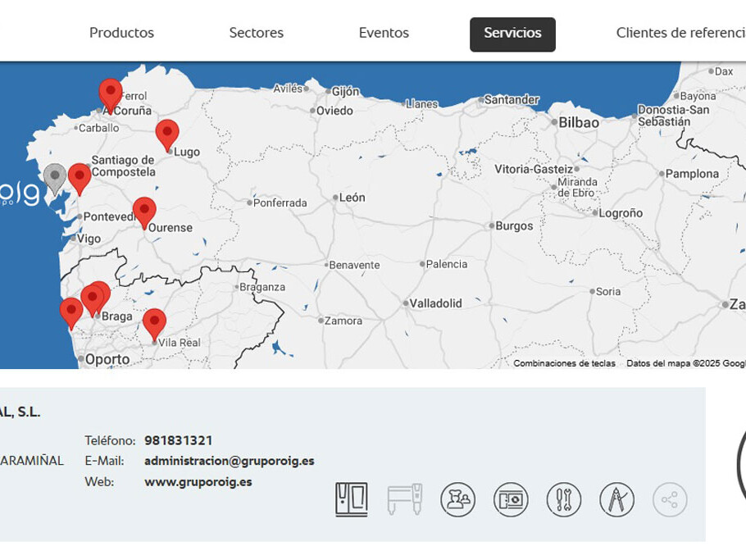Go to the Eventos menu item

(x=384, y=33)
